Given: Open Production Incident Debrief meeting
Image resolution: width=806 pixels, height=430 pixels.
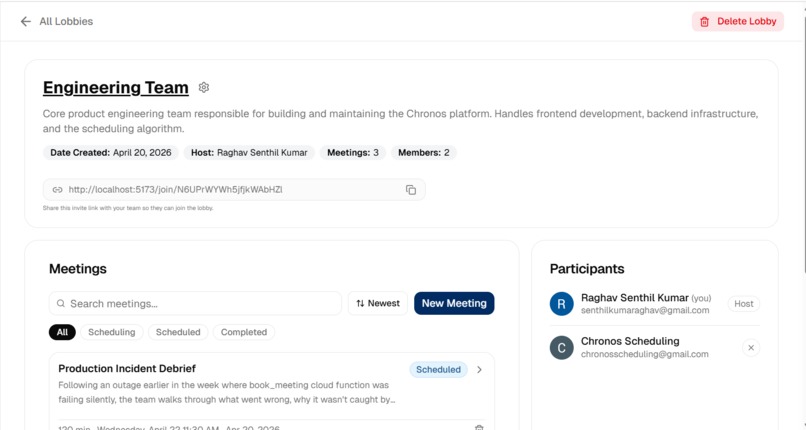Looking at the screenshot, I should (127, 368).
